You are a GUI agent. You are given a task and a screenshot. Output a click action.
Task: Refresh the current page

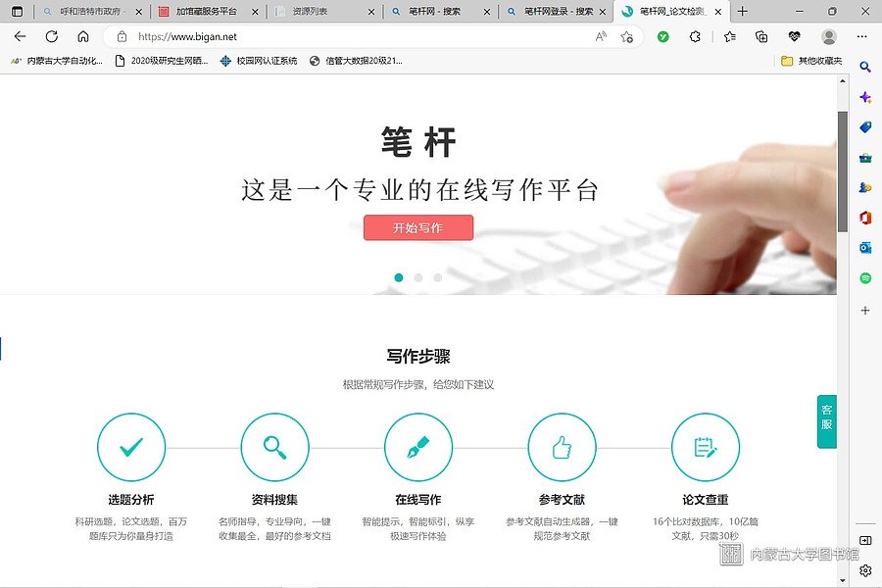click(x=52, y=36)
